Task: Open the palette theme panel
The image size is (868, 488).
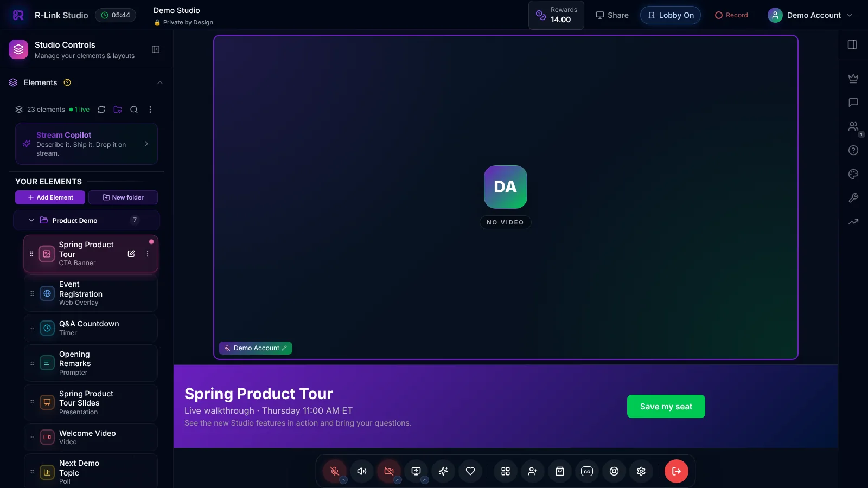Action: pos(853,174)
